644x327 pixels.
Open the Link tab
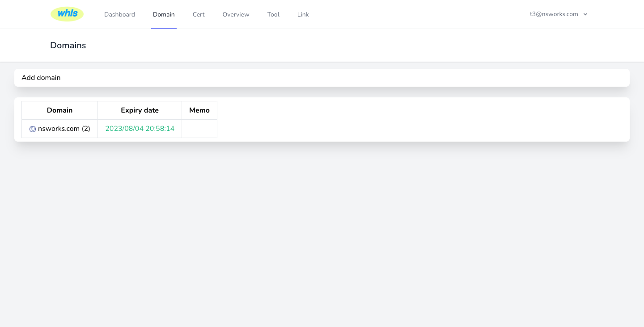(303, 14)
